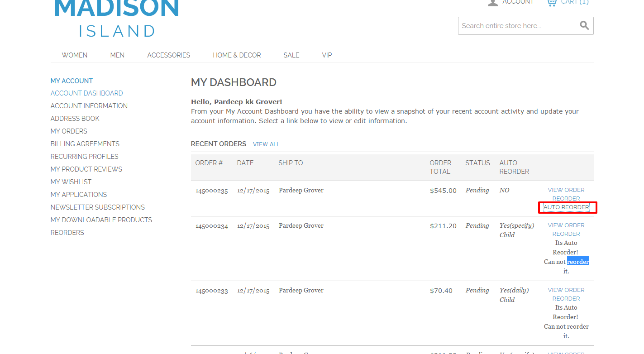Click order number 145000234
This screenshot has width=644, height=354.
coord(212,226)
